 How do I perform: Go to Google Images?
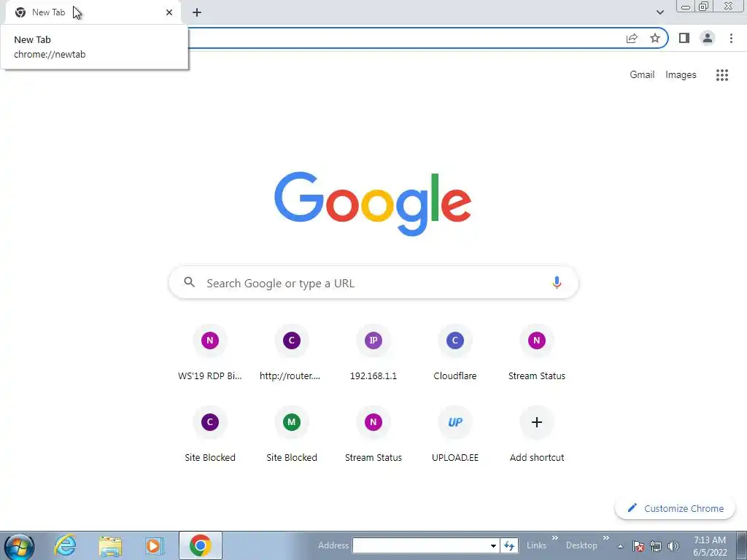coord(681,75)
